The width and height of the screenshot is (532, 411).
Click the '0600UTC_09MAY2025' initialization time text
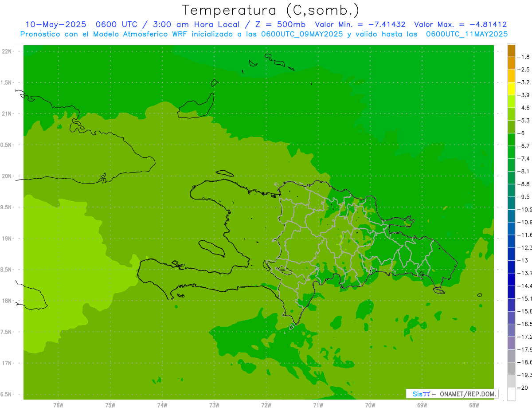[x=301, y=34]
